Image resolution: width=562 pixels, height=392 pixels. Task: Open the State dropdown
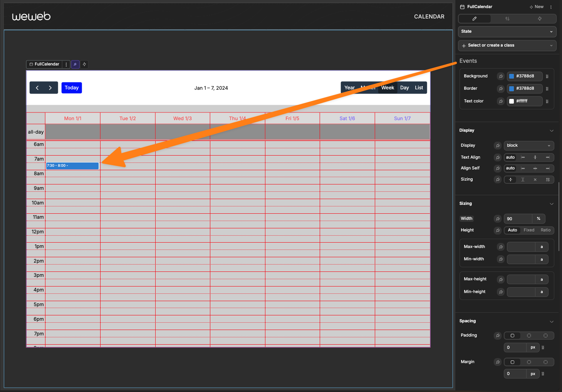(507, 32)
